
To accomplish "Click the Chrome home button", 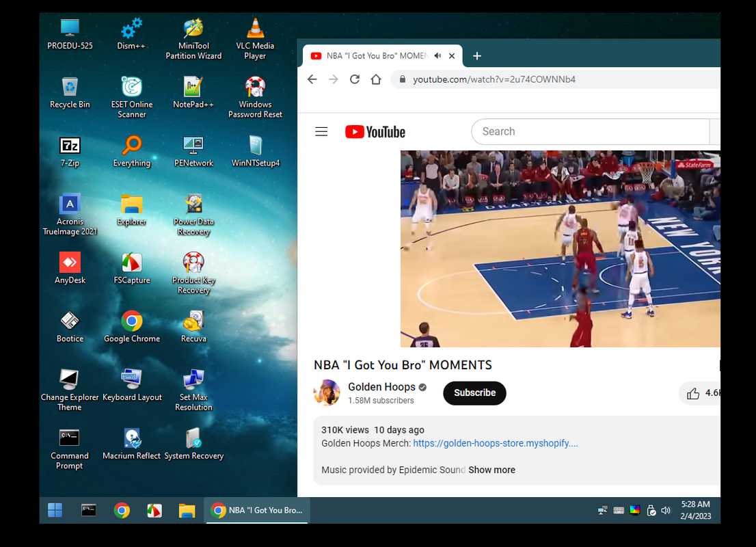I will click(x=375, y=79).
